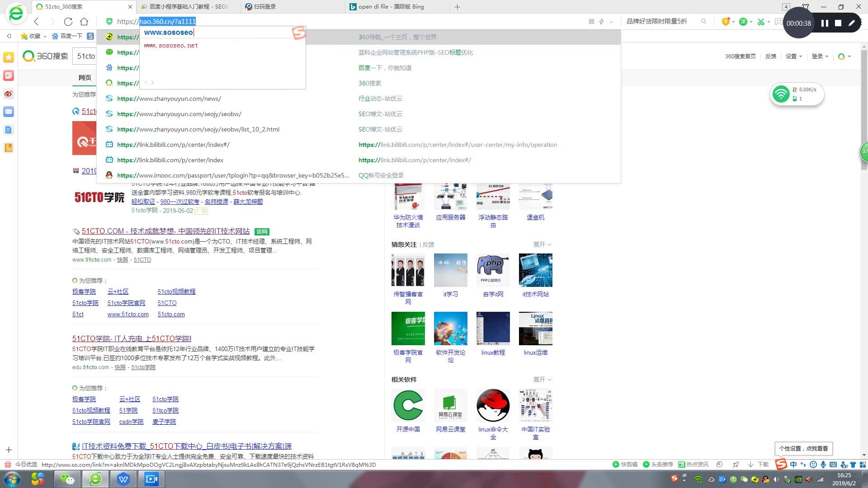Click the rocket accelerate icon in status bar
868x488 pixels.
(x=736, y=465)
